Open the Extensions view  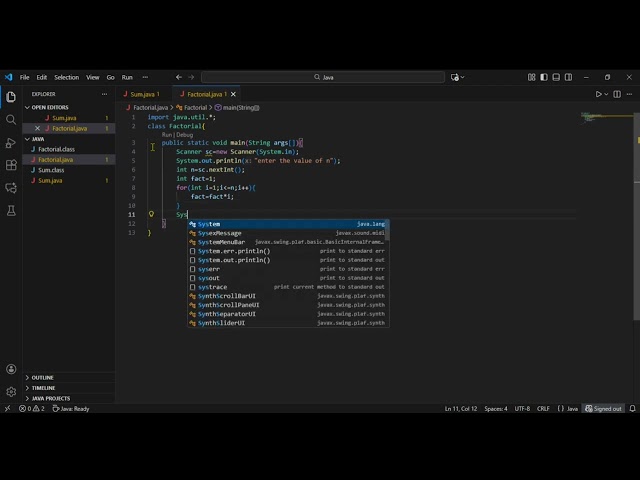coord(11,165)
